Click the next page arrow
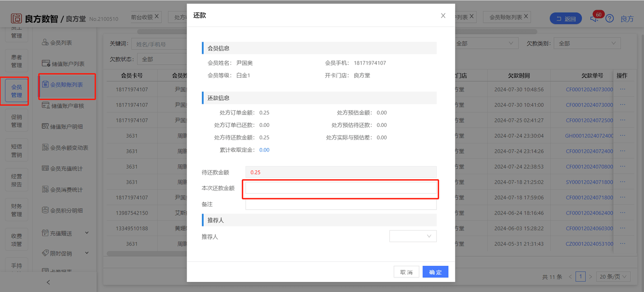 (591, 276)
